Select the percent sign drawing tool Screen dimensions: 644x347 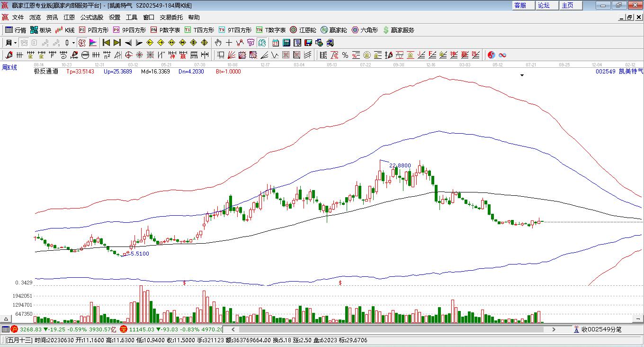click(345, 55)
